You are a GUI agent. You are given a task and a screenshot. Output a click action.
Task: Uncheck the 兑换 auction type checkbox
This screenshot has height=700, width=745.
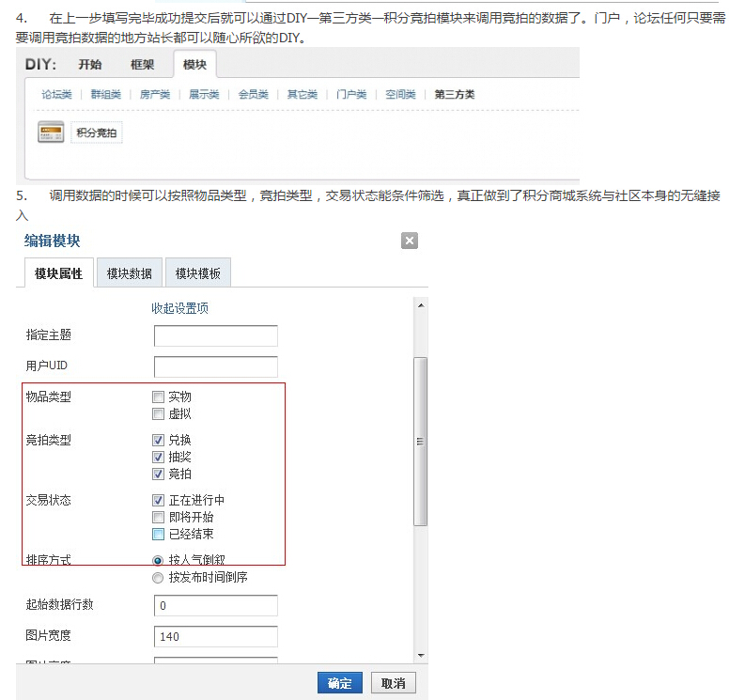158,440
